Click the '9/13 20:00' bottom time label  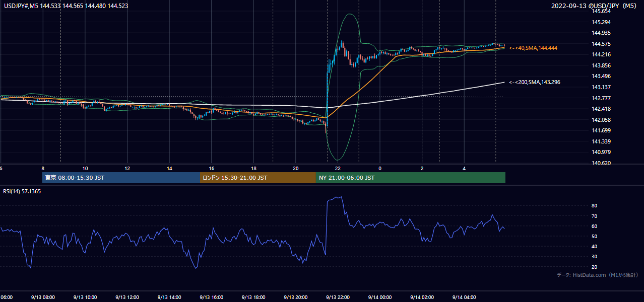pos(296,297)
